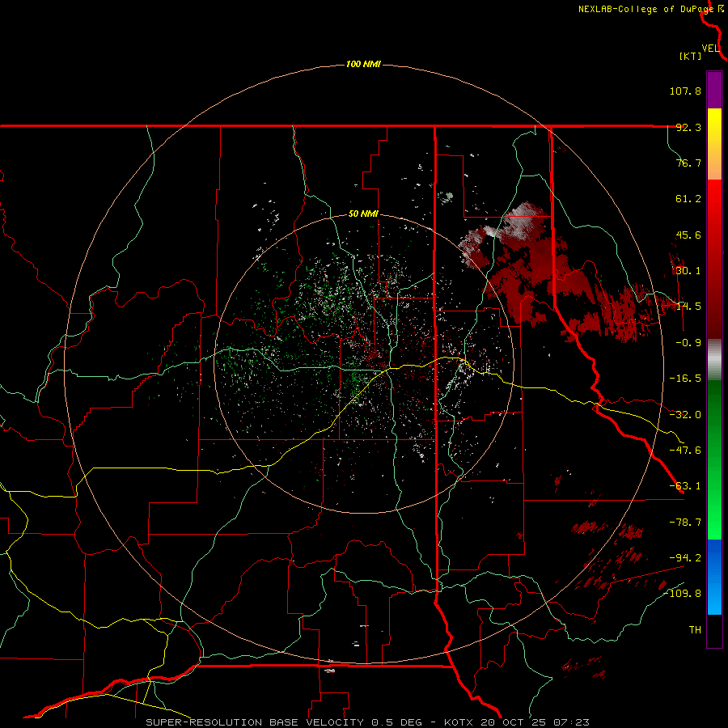Click the 14.5 velocity scale value

(x=688, y=307)
